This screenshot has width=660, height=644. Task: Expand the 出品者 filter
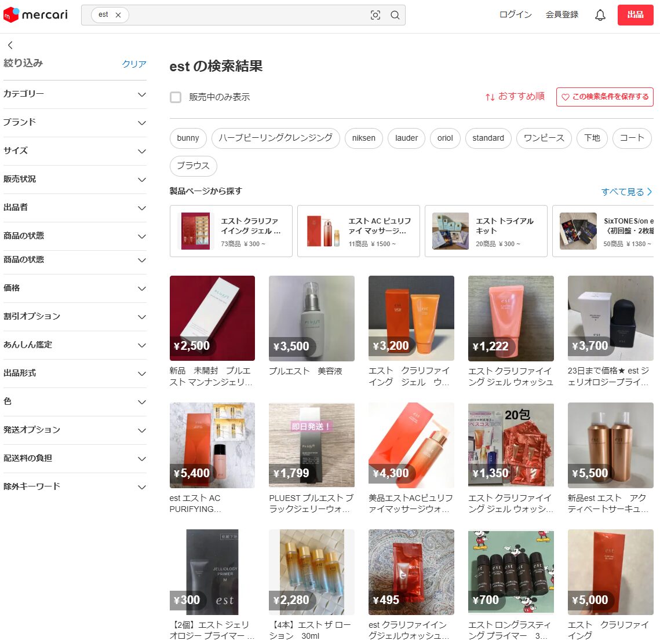tap(75, 208)
